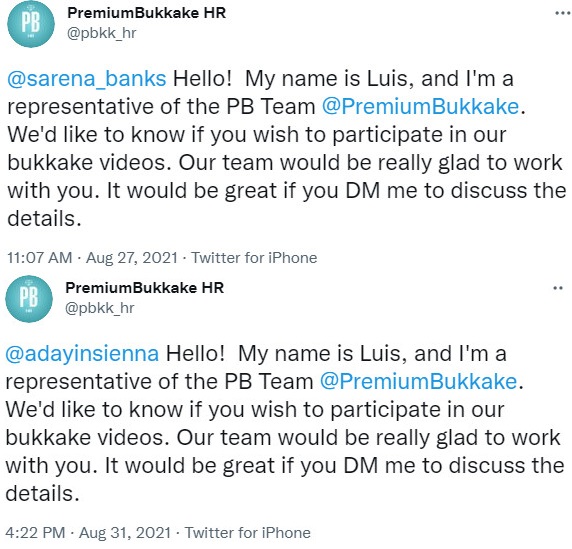Open the @sarena_banks mention
Viewport: 572px width, 549px height.
(x=87, y=79)
